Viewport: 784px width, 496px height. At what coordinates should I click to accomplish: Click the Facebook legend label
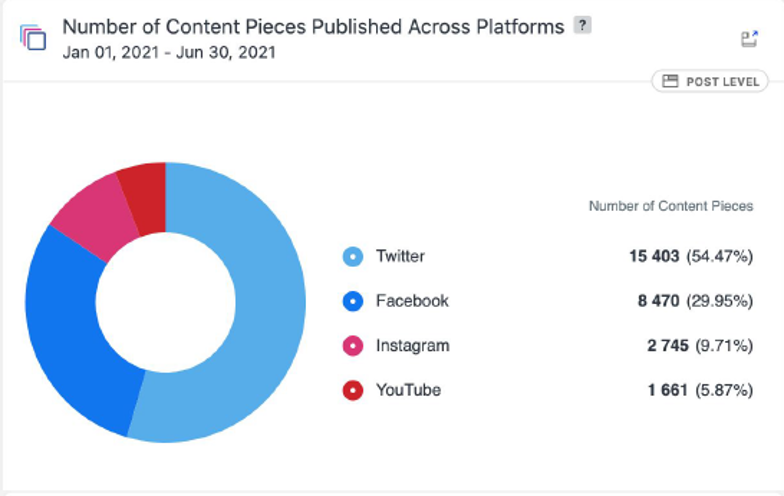pos(412,301)
